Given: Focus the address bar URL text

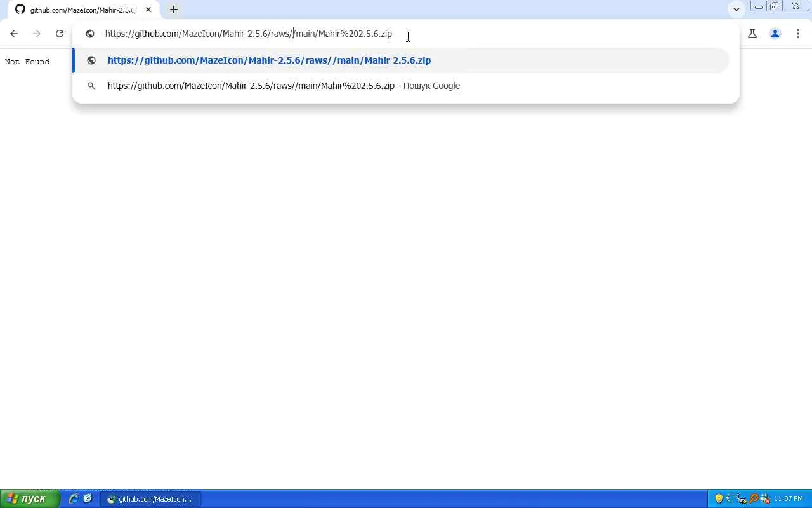Looking at the screenshot, I should 249,34.
